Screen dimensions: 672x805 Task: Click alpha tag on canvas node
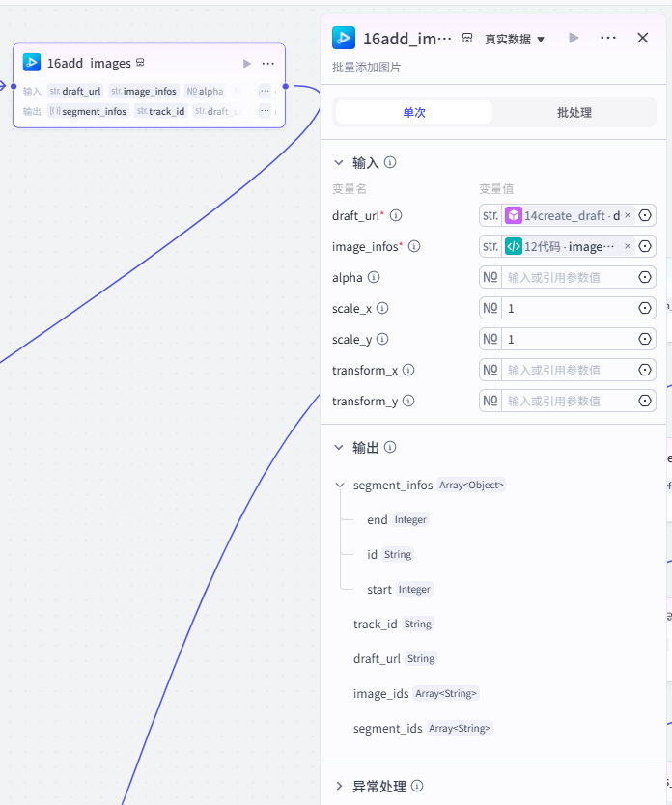coord(205,91)
